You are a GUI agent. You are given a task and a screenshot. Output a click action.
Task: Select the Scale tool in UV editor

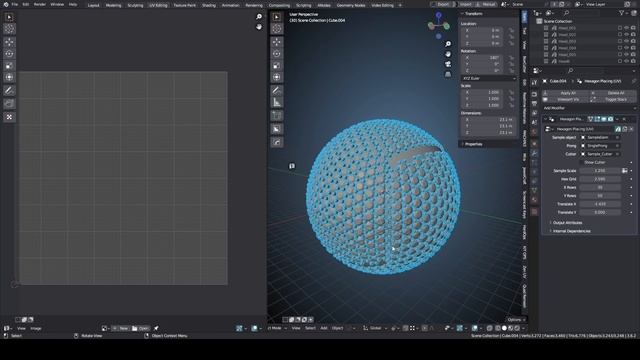9,66
